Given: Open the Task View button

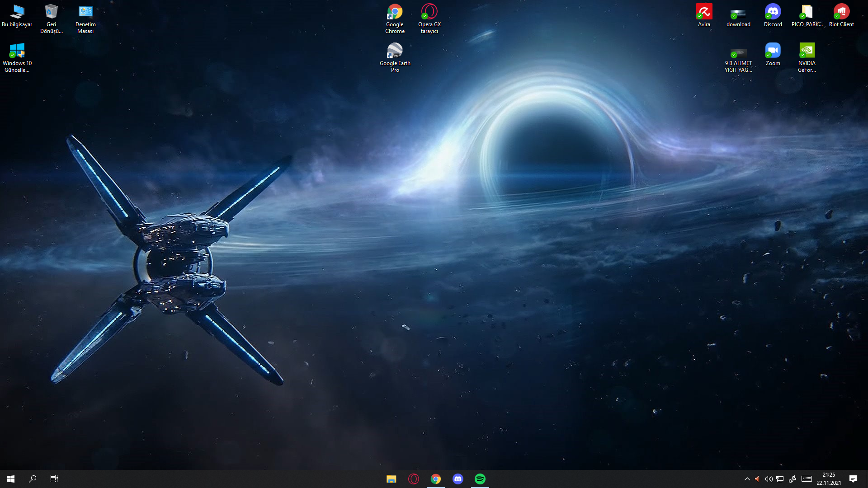Looking at the screenshot, I should [54, 479].
